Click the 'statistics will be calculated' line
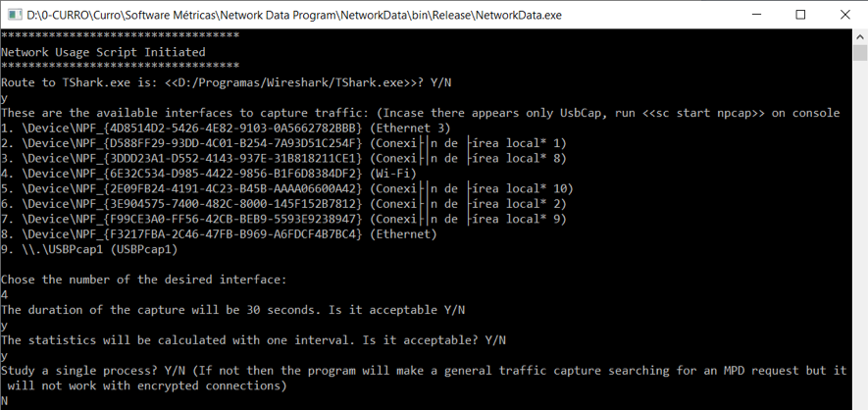This screenshot has height=410, width=868. pyautogui.click(x=253, y=340)
